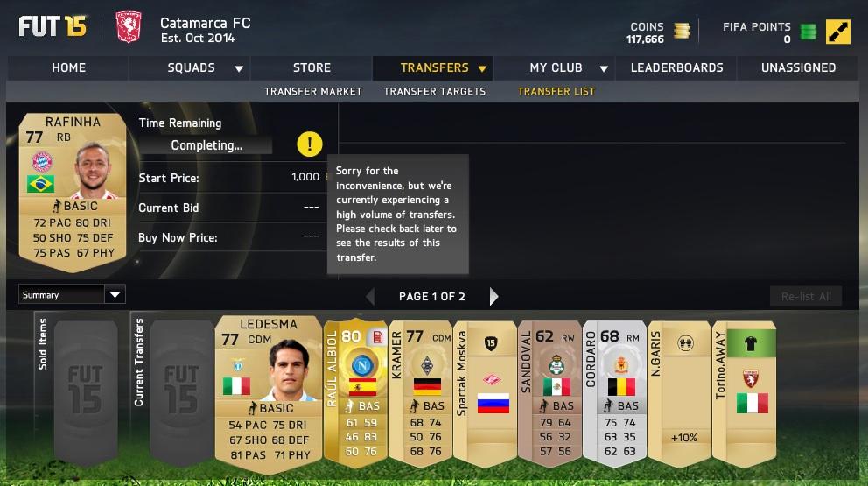Click the FUT 15 logo
The image size is (868, 486).
click(x=52, y=26)
